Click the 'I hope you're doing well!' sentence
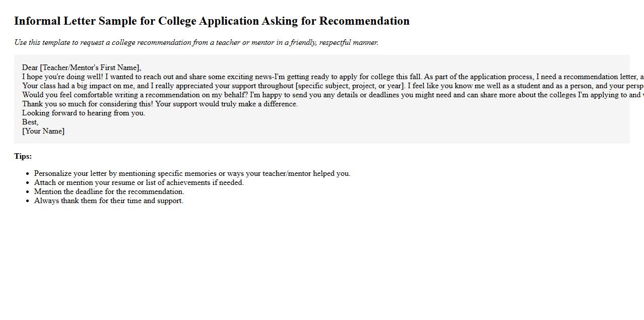This screenshot has width=644, height=320. coord(62,77)
